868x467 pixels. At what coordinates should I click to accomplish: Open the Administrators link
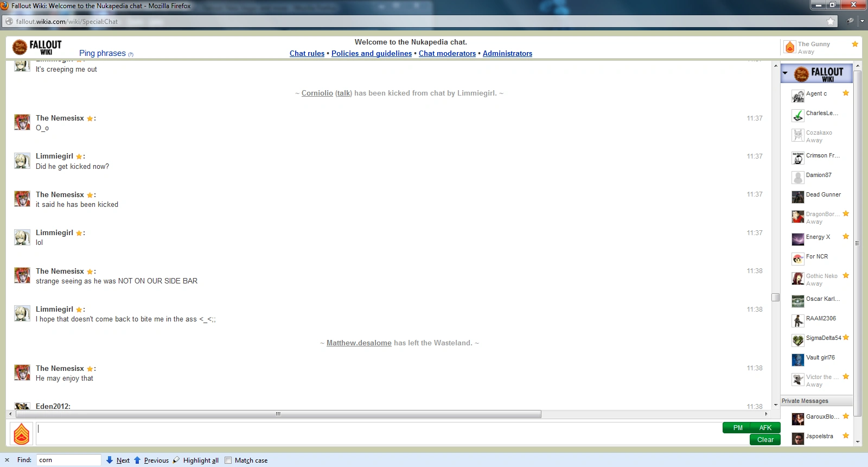[507, 53]
